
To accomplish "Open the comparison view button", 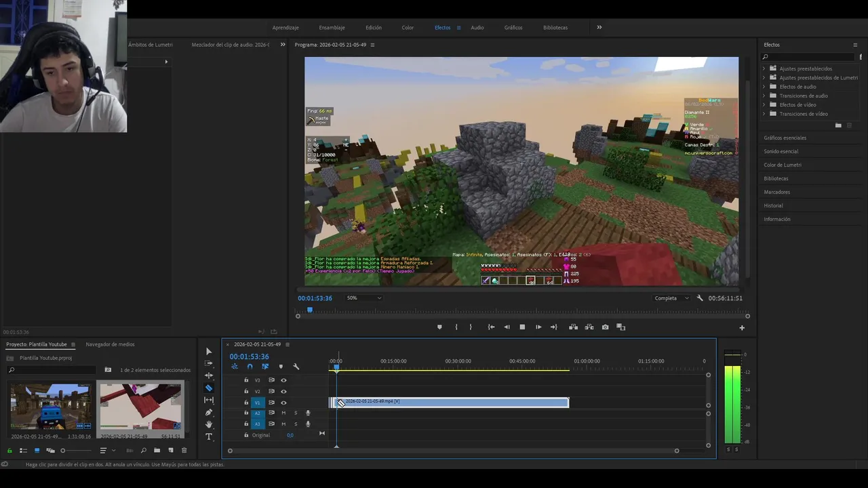I will click(x=620, y=327).
